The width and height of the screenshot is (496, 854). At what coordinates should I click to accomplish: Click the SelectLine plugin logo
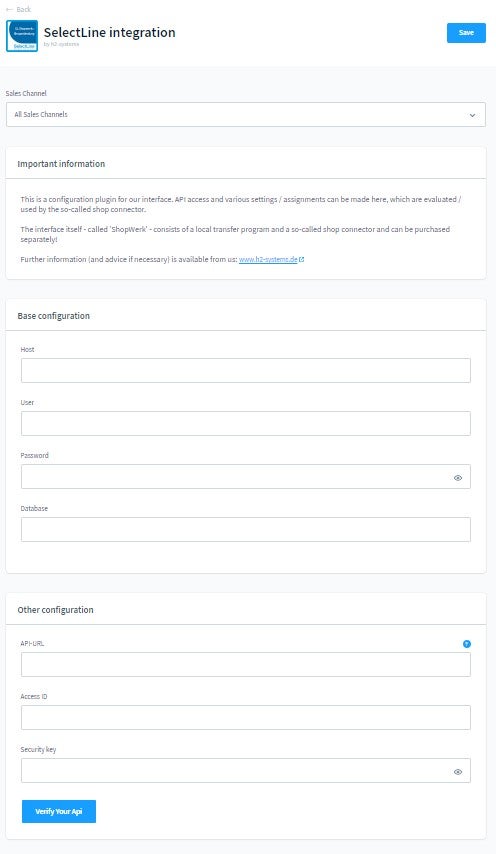tap(22, 36)
